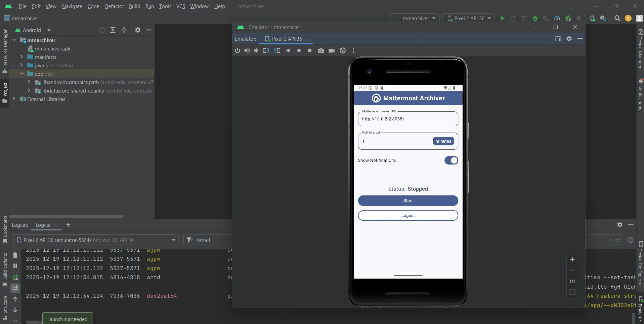This screenshot has height=324, width=644.
Task: Open the Tools menu
Action: [165, 6]
